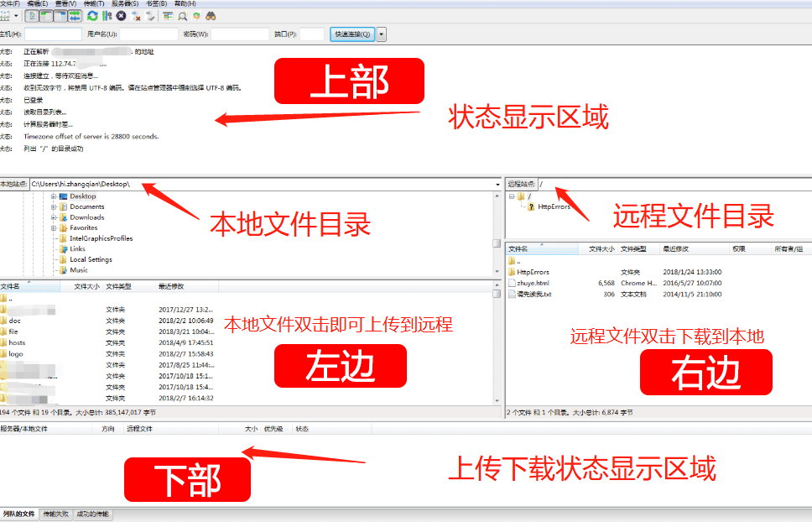Toggle synchronized browsing icon
The width and height of the screenshot is (812, 522).
[196, 16]
